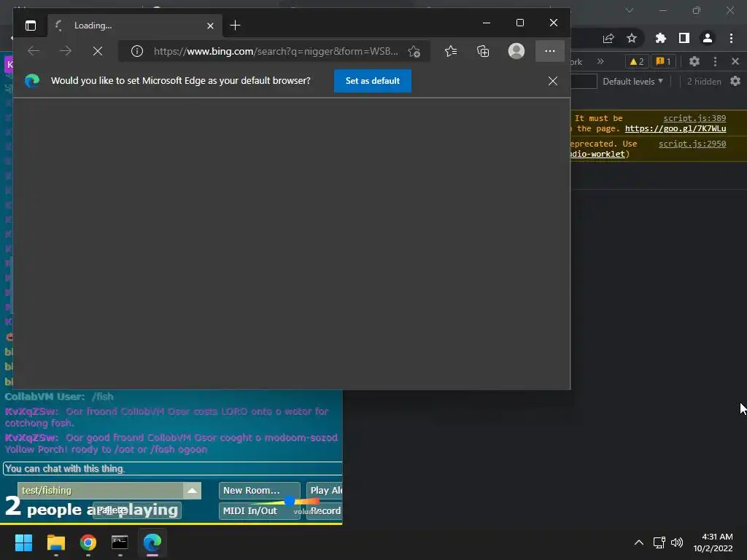Viewport: 747px width, 560px height.
Task: Click the 2 hidden messages label
Action: click(x=704, y=82)
